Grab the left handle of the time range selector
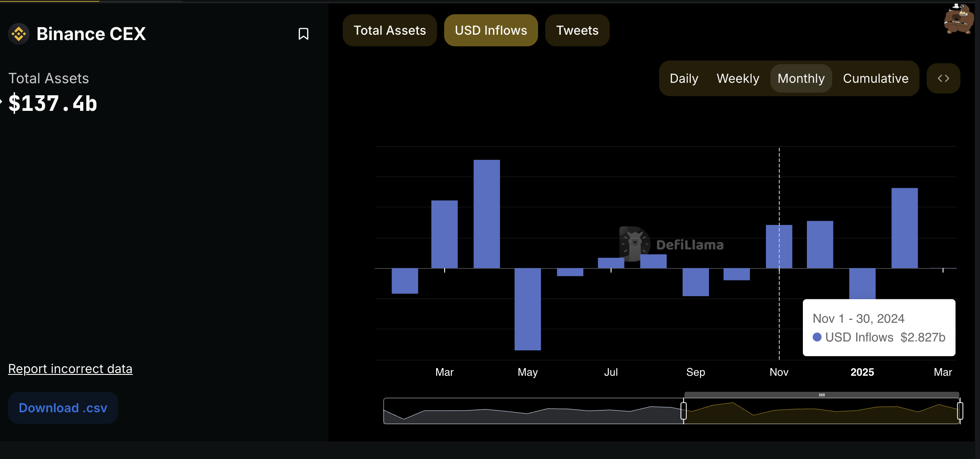Viewport: 980px width, 459px height. pos(684,410)
